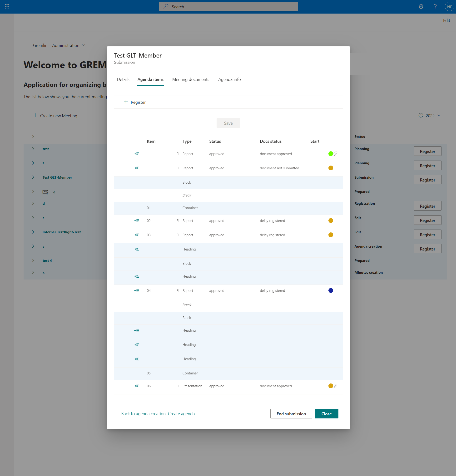
Task: Toggle the blue start indicator on item 04
Action: point(331,290)
